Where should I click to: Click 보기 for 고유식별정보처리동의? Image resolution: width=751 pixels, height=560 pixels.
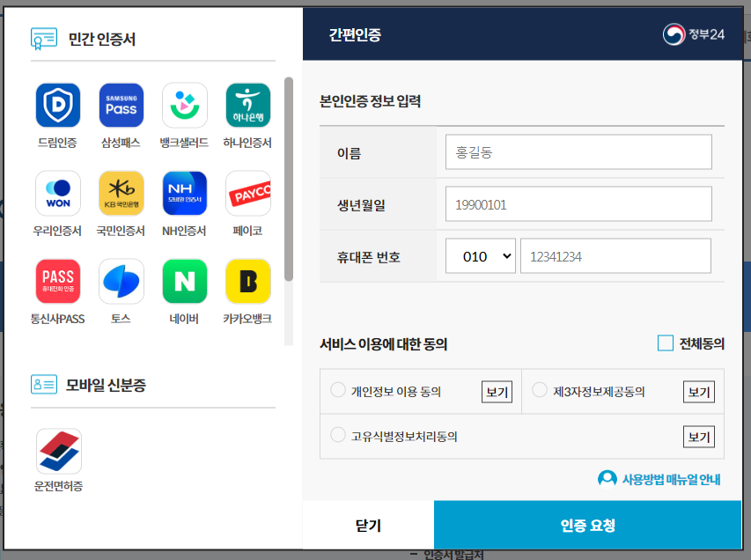tap(699, 437)
